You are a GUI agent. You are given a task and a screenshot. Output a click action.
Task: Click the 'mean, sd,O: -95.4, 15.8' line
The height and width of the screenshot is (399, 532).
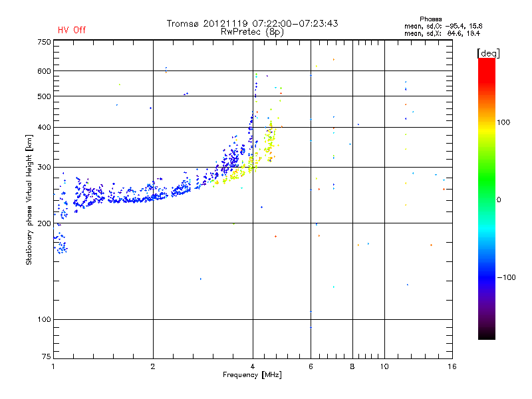[x=443, y=26]
